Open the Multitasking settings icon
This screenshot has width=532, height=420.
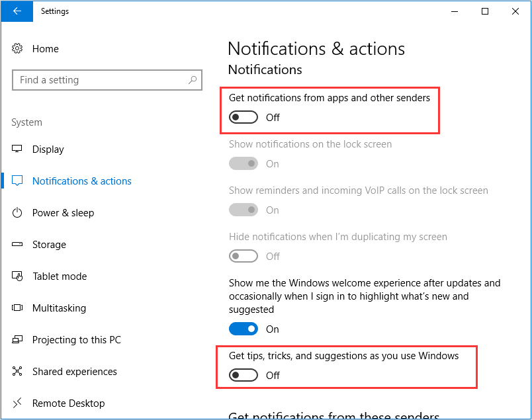19,308
